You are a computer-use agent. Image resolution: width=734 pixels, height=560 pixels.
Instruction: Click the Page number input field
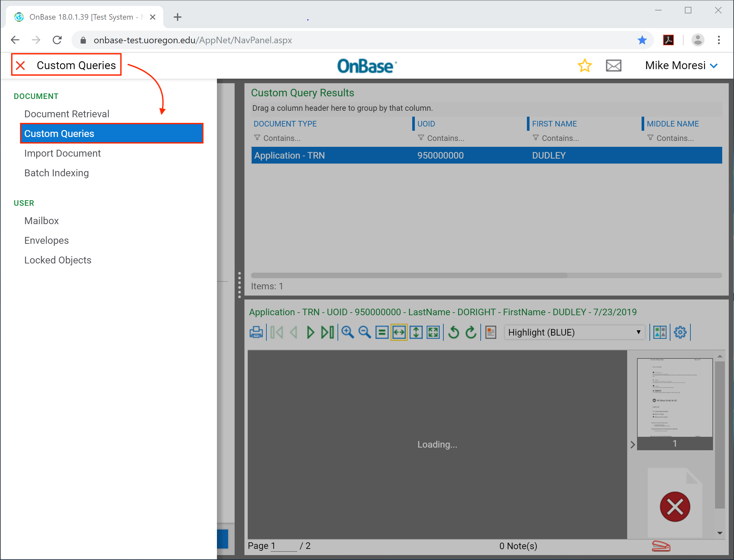(x=284, y=546)
